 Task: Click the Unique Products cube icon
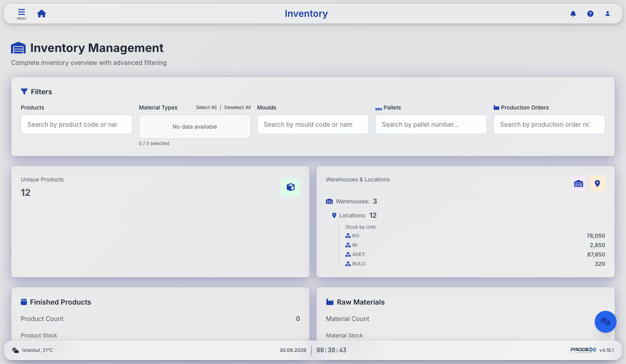291,187
